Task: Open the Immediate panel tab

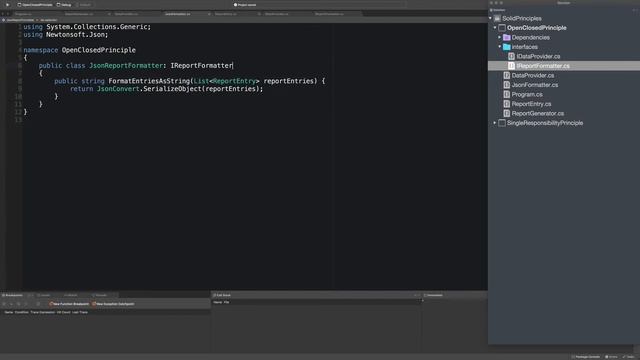Action: tap(433, 295)
